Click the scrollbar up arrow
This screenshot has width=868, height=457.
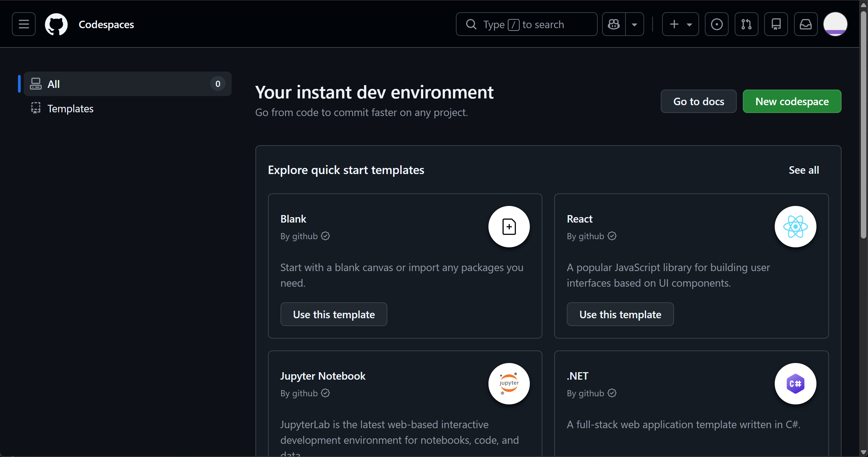[864, 5]
